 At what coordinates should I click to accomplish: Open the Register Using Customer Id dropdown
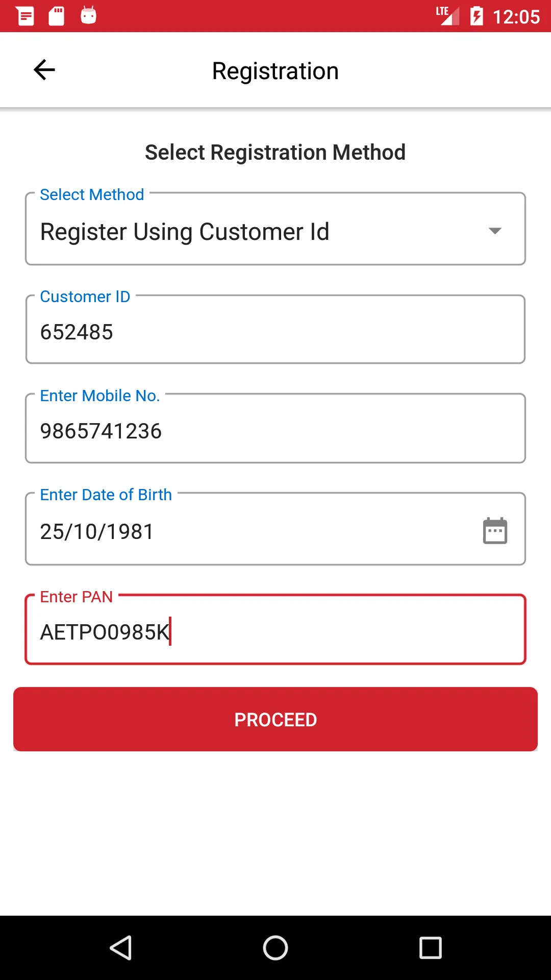pos(255,231)
